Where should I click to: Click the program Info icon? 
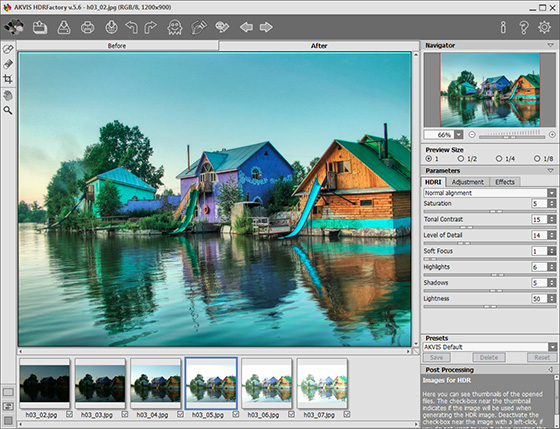click(x=503, y=27)
